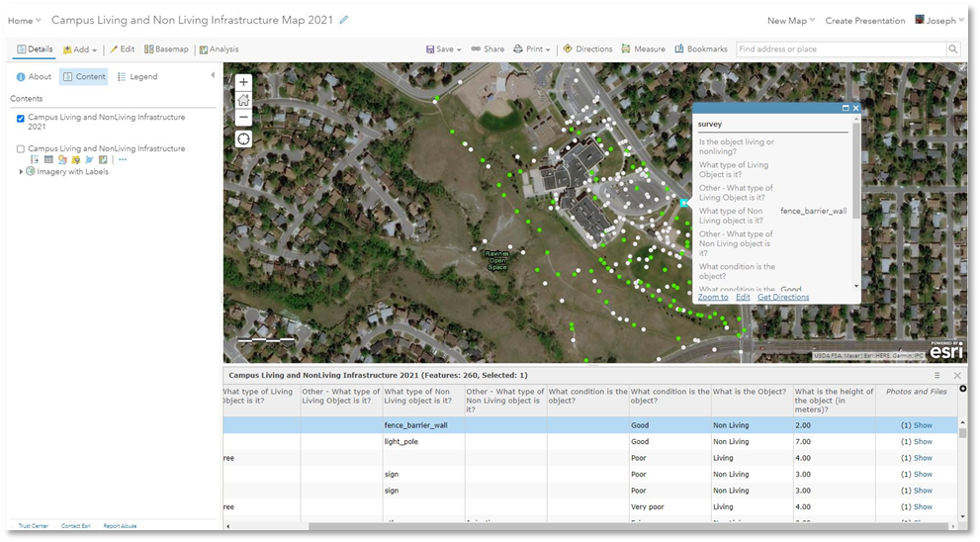
Task: Open Add dropdown menu
Action: 80,49
